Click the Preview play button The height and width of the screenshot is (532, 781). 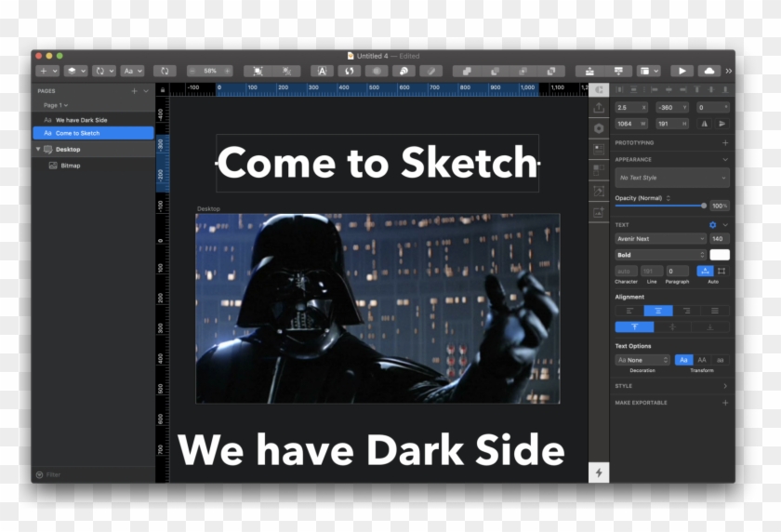coord(682,72)
